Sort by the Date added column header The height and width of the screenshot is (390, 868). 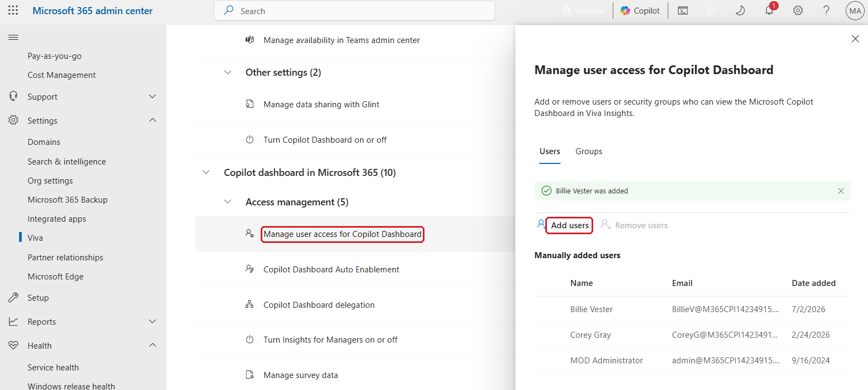point(814,283)
